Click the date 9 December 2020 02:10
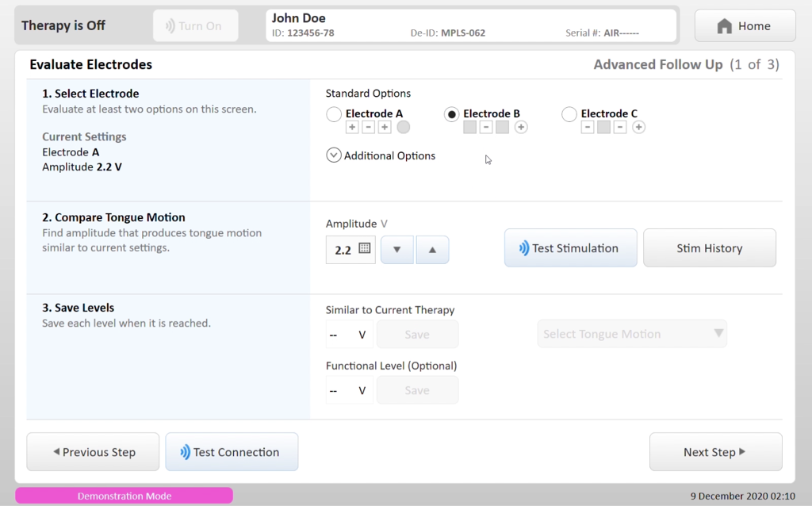 click(x=742, y=496)
